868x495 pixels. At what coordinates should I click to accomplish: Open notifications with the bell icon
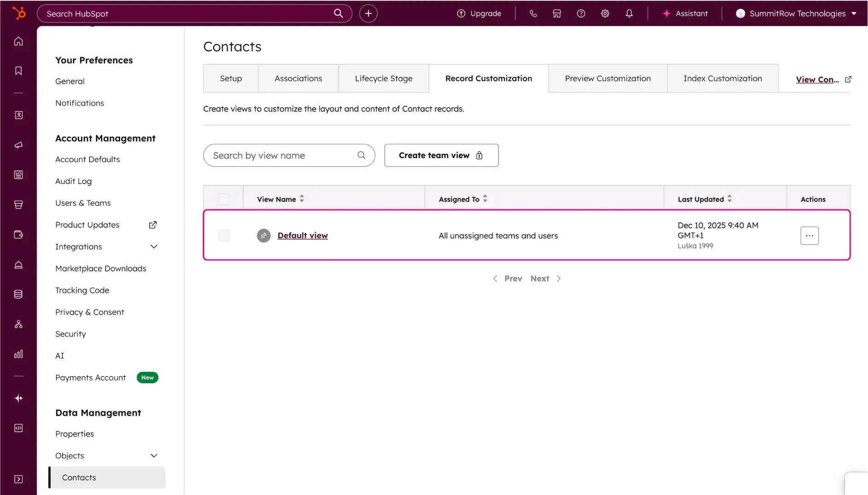pos(629,13)
